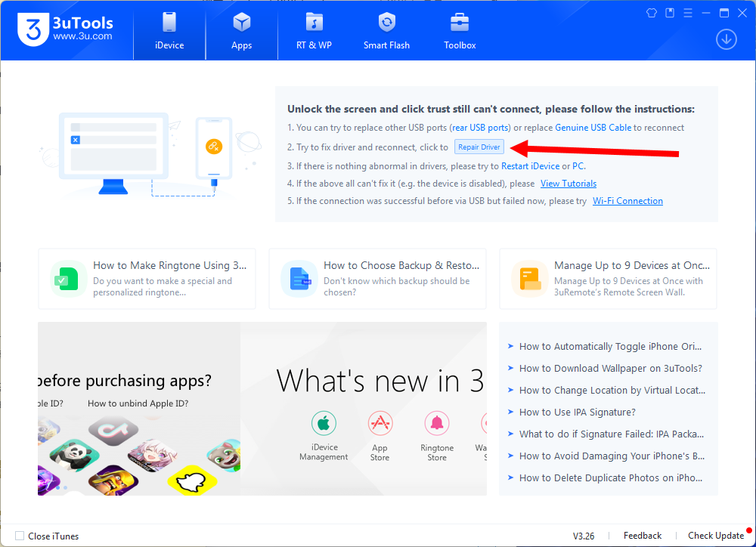Image resolution: width=756 pixels, height=547 pixels.
Task: Click the backup tutorial blue document icon
Action: [299, 279]
